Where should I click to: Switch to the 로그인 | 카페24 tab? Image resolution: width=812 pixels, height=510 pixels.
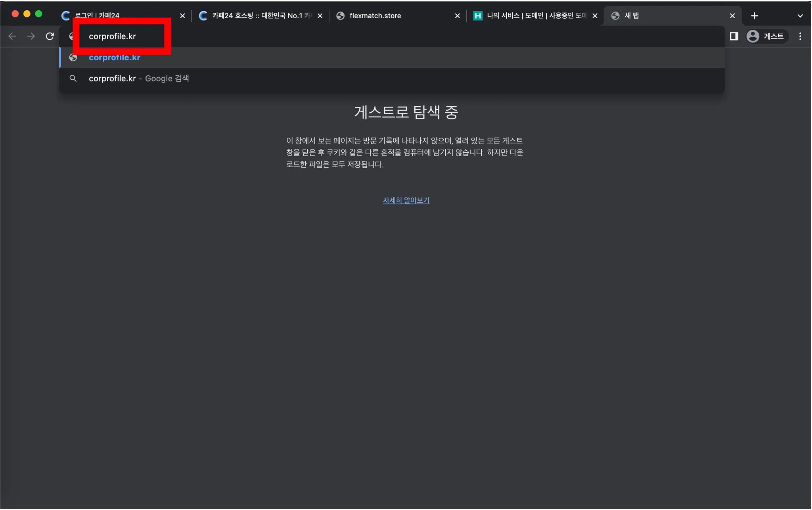119,15
